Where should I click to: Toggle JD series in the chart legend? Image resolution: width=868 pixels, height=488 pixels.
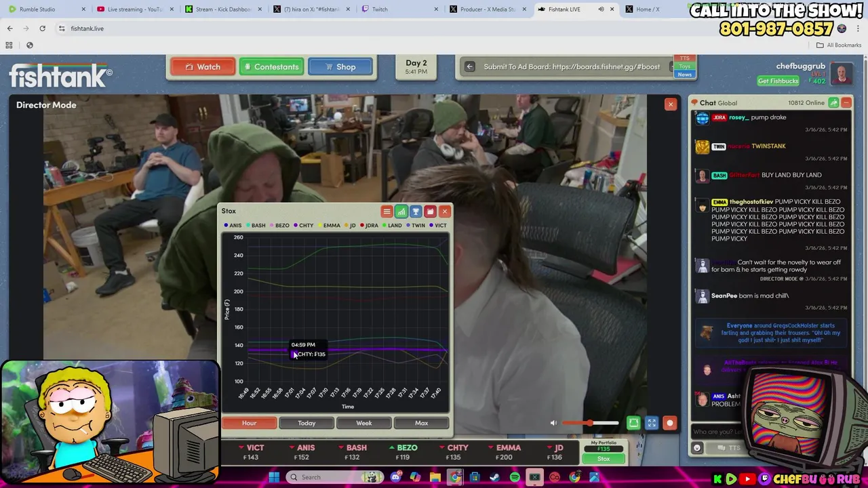tap(350, 226)
